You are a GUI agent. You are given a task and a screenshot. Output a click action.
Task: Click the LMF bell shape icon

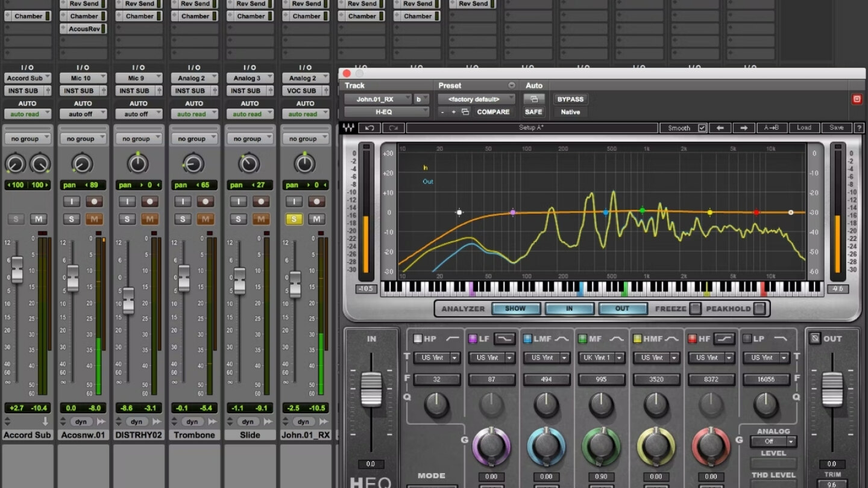tap(562, 339)
